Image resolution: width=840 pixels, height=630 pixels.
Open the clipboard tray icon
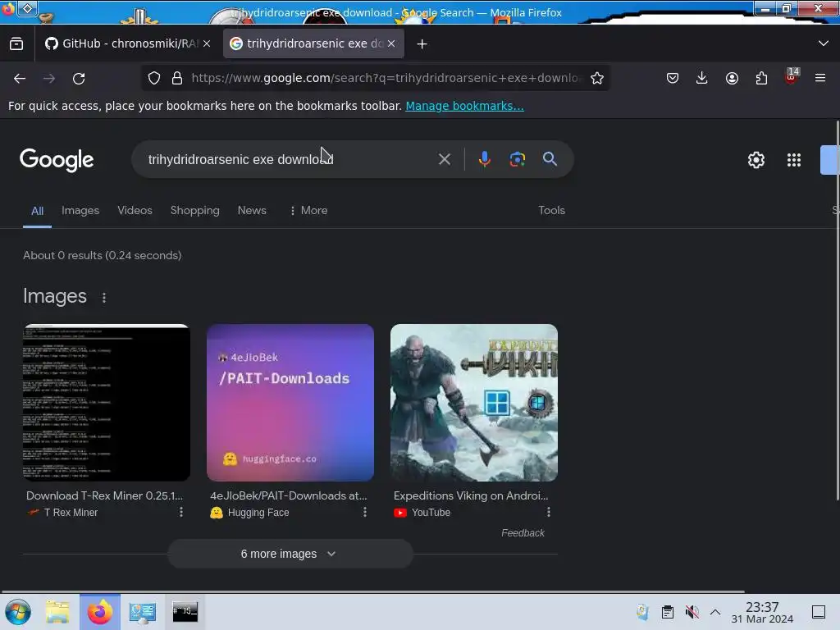pos(667,612)
